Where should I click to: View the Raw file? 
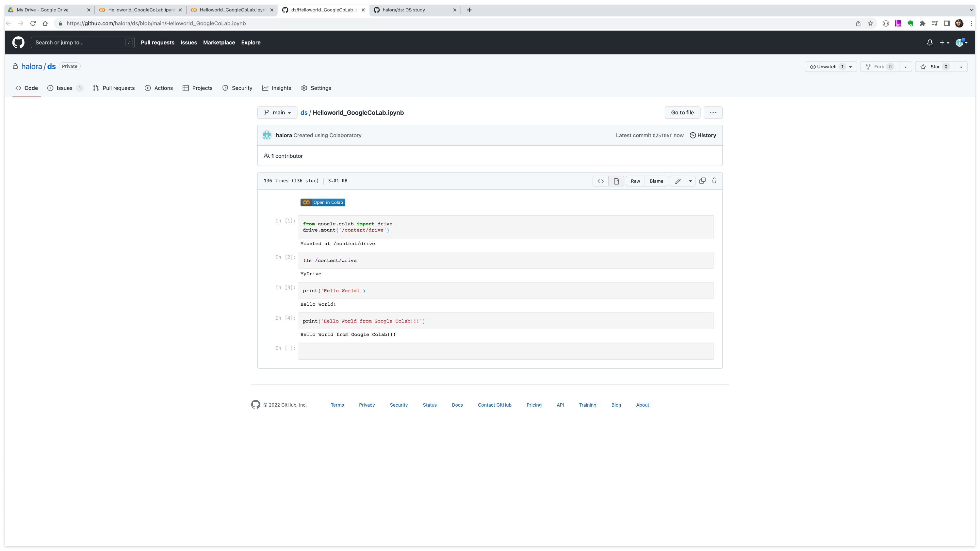tap(635, 181)
